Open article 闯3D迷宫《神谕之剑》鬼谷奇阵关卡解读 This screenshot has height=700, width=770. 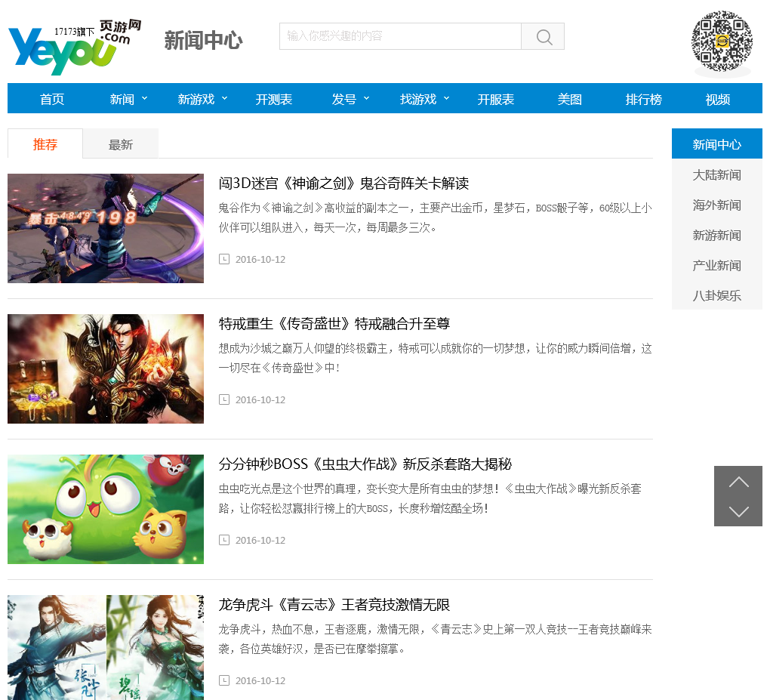(x=343, y=183)
